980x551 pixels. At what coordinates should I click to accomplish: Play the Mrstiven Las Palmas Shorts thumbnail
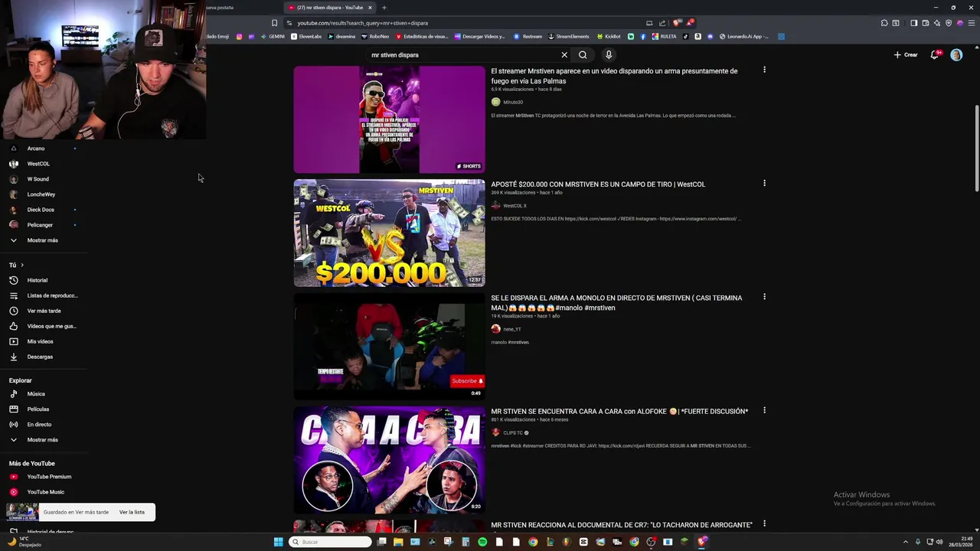coord(389,119)
